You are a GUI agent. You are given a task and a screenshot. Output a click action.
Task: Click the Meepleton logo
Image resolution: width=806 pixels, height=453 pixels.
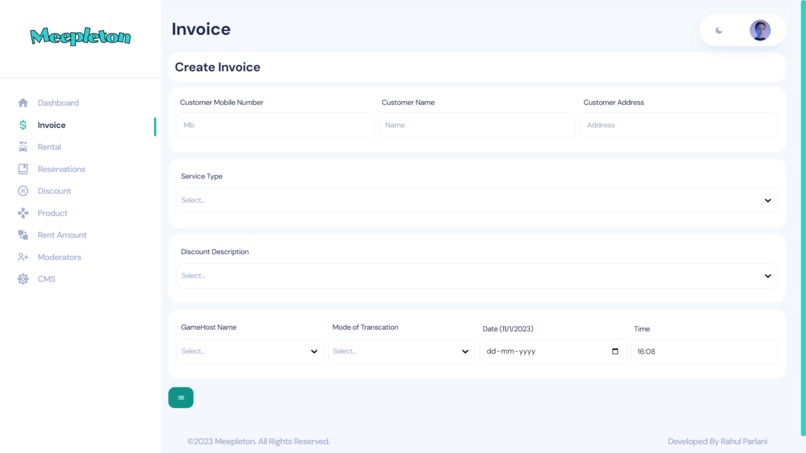(x=80, y=36)
